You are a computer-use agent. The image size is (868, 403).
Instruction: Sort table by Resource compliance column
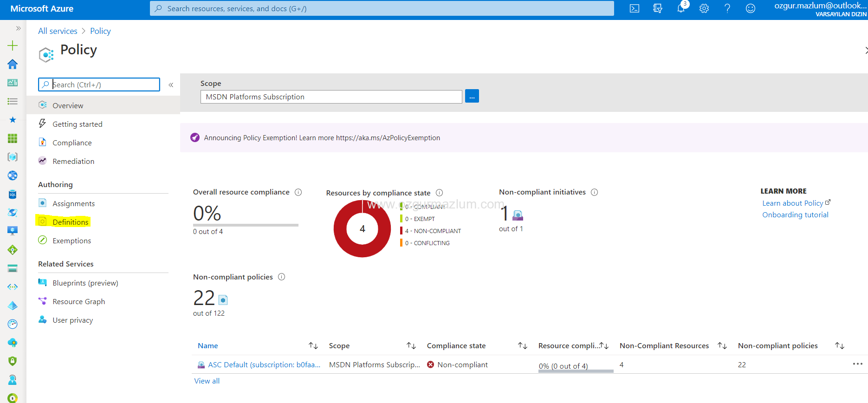[x=604, y=345]
